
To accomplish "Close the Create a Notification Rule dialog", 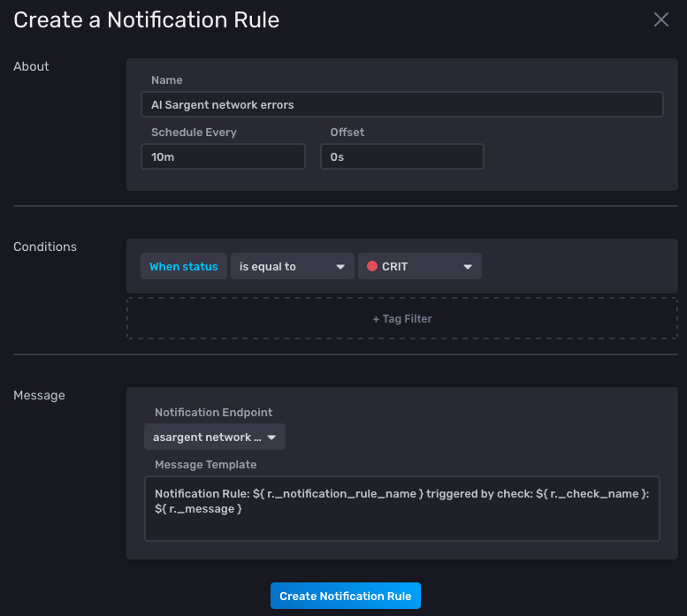I will (660, 19).
